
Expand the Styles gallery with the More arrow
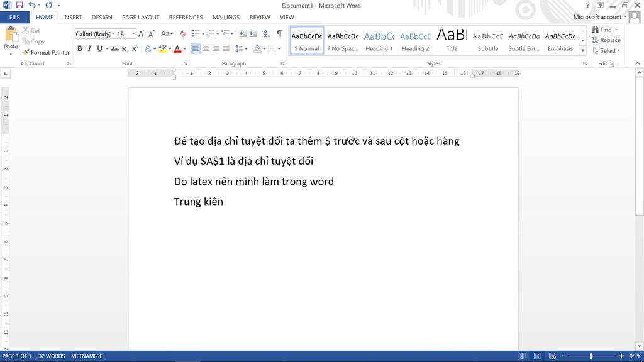tap(582, 50)
